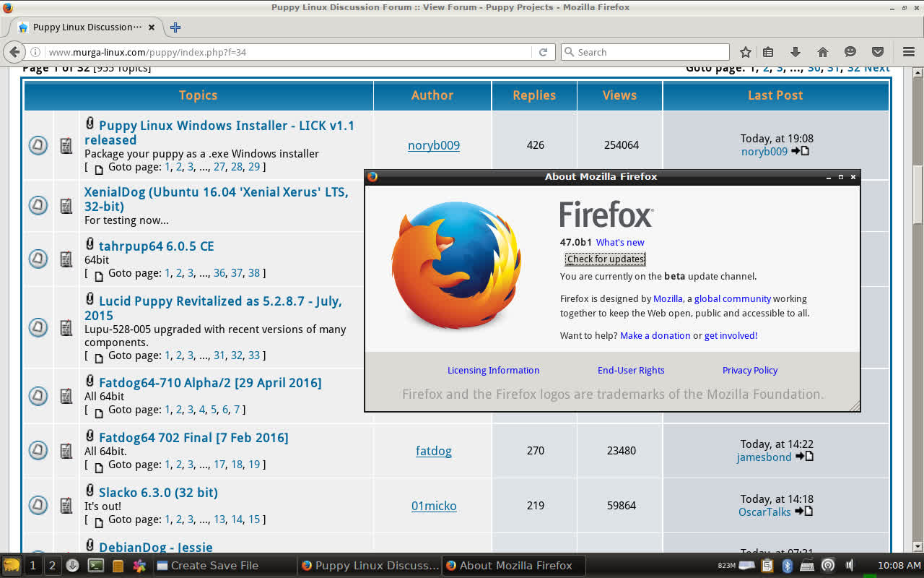This screenshot has width=924, height=578.
Task: Open keyboard layout tray icon
Action: pyautogui.click(x=807, y=566)
